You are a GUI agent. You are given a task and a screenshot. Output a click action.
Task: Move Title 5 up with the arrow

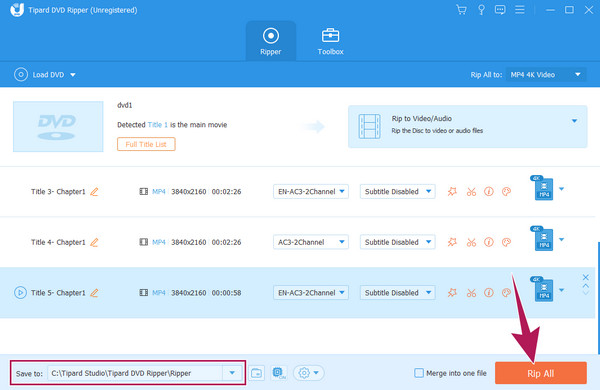[x=585, y=286]
